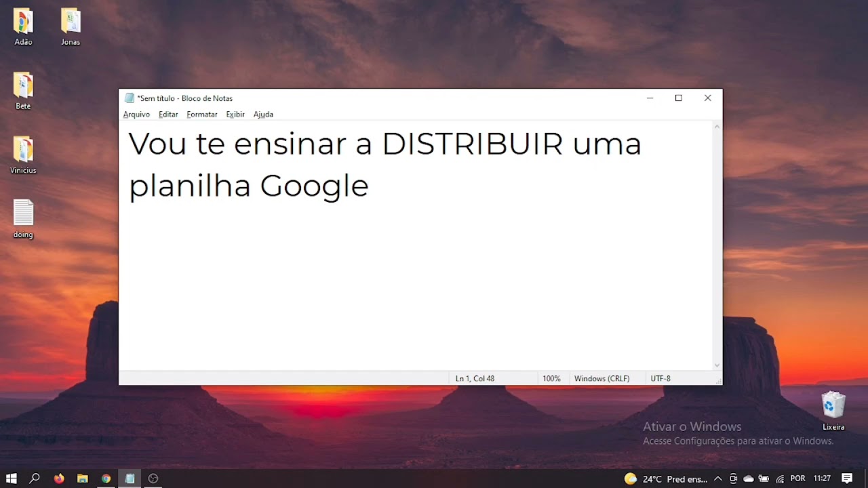Maximize the Notepad window
Image resolution: width=868 pixels, height=488 pixels.
pyautogui.click(x=678, y=98)
